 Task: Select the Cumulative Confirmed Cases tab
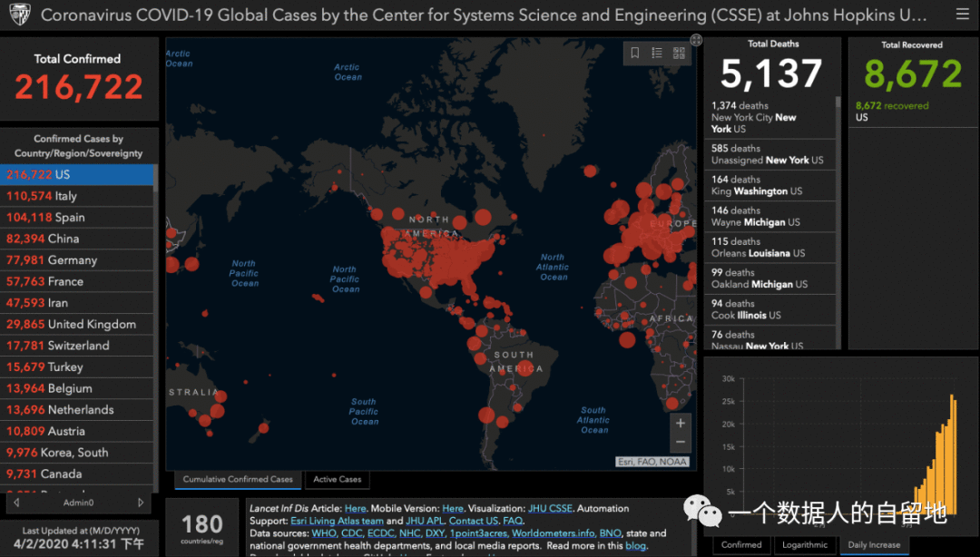pyautogui.click(x=238, y=480)
